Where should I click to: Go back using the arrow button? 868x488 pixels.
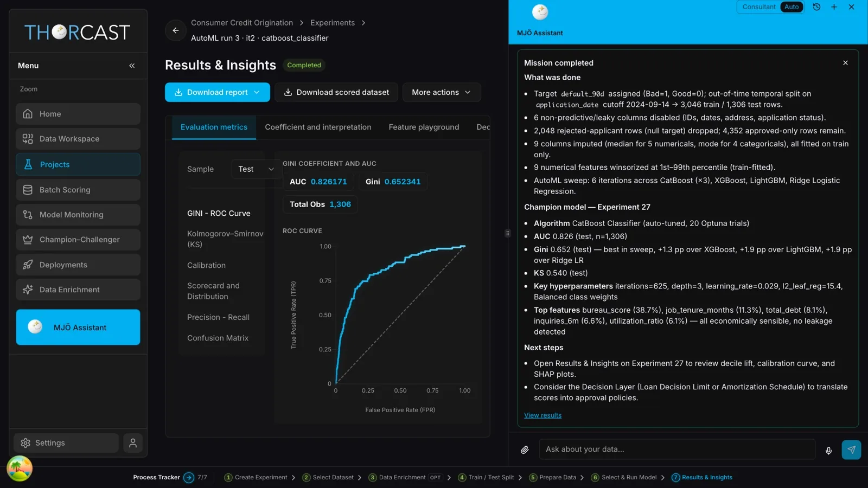coord(175,30)
